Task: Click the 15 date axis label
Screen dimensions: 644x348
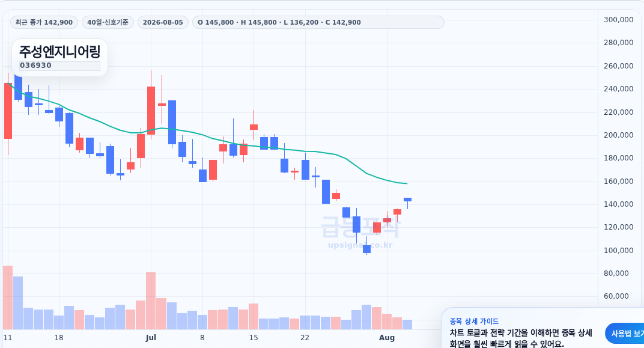Action: [x=254, y=338]
